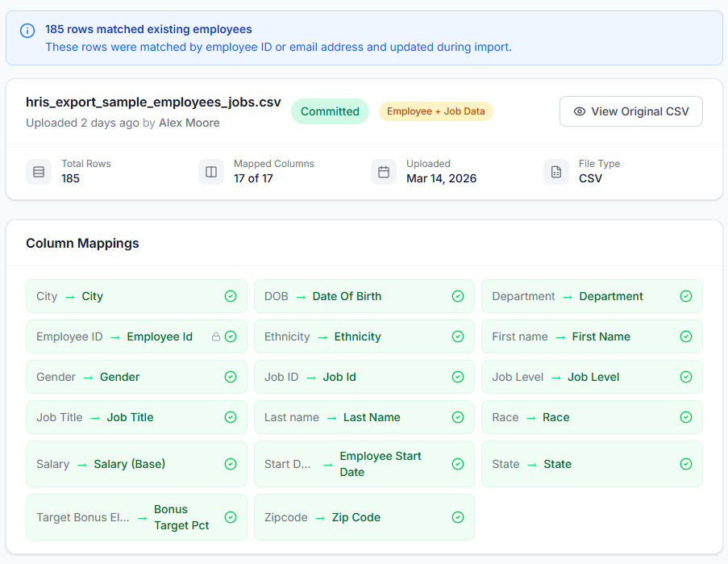
Task: Click the Total Rows icon
Action: coord(39,171)
